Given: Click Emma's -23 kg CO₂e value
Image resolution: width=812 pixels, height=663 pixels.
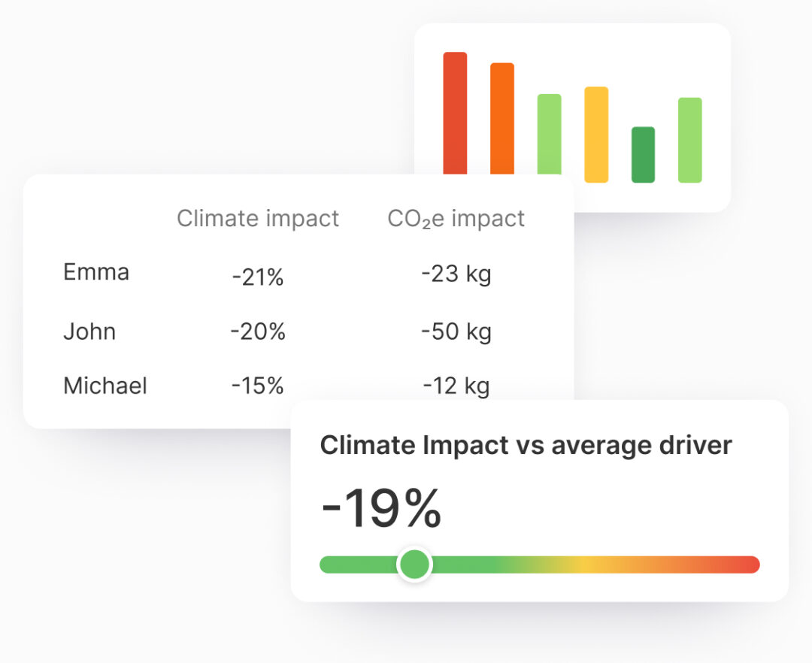Looking at the screenshot, I should point(456,274).
